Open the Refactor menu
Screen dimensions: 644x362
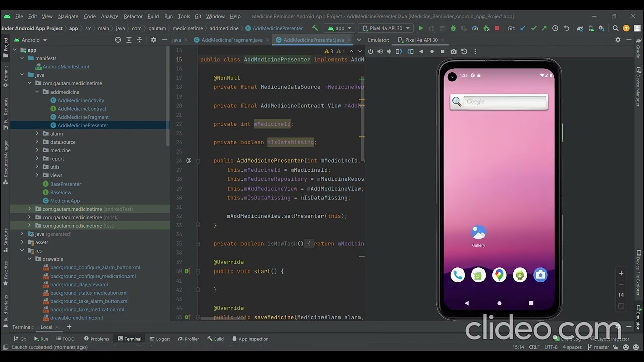[133, 16]
